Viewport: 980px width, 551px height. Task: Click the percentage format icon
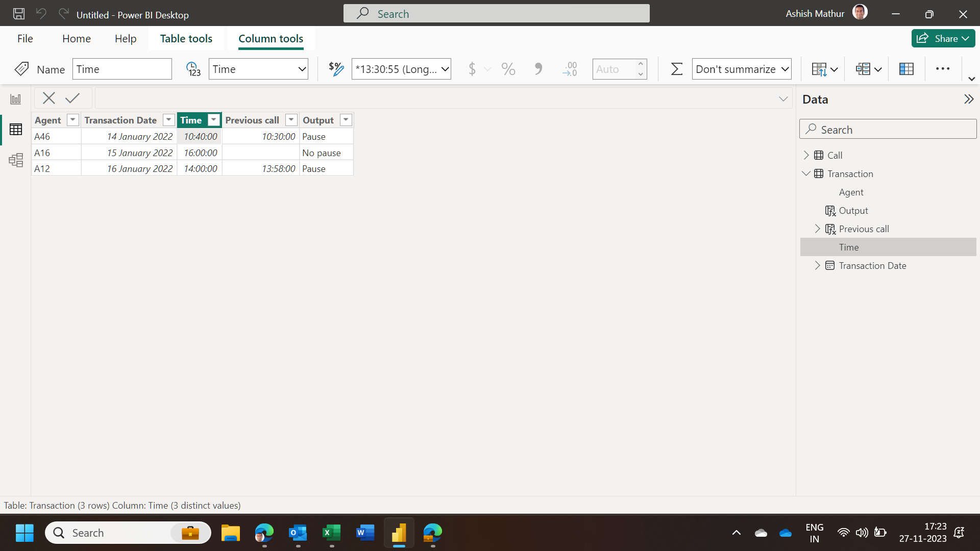[x=508, y=69]
